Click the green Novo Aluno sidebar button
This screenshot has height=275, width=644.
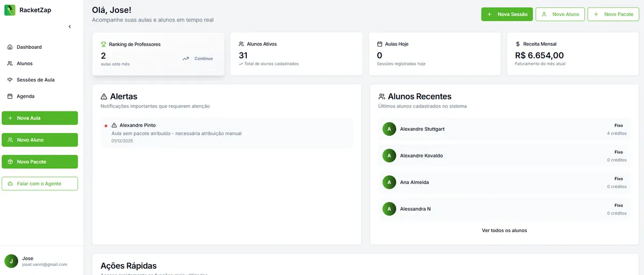pyautogui.click(x=40, y=140)
